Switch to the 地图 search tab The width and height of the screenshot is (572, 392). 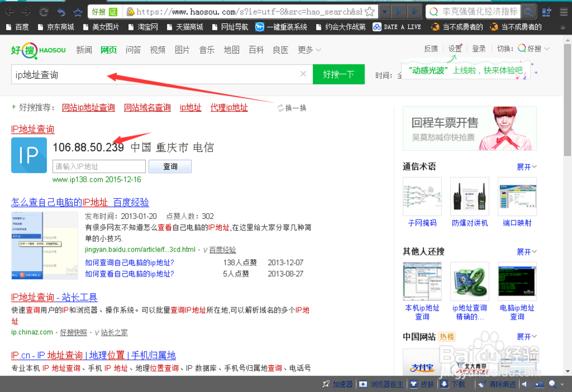(x=231, y=50)
